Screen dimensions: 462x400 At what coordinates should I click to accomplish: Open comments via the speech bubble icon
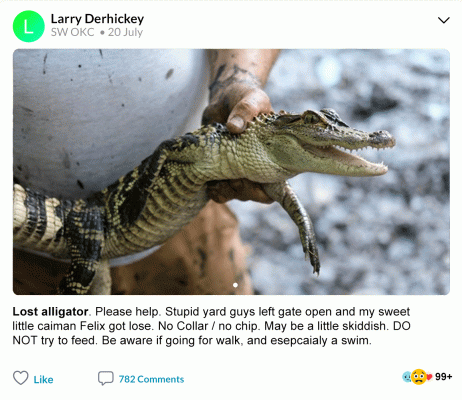click(x=106, y=378)
